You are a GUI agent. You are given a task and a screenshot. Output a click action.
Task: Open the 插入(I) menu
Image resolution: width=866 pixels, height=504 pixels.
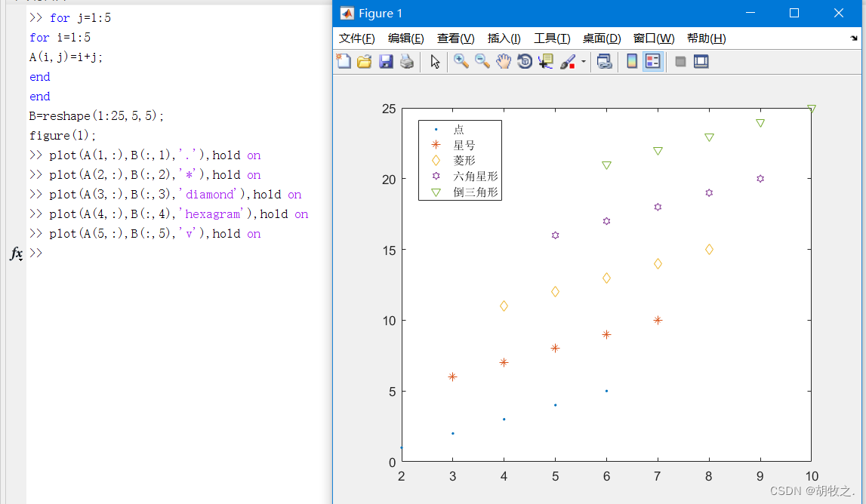tap(504, 38)
